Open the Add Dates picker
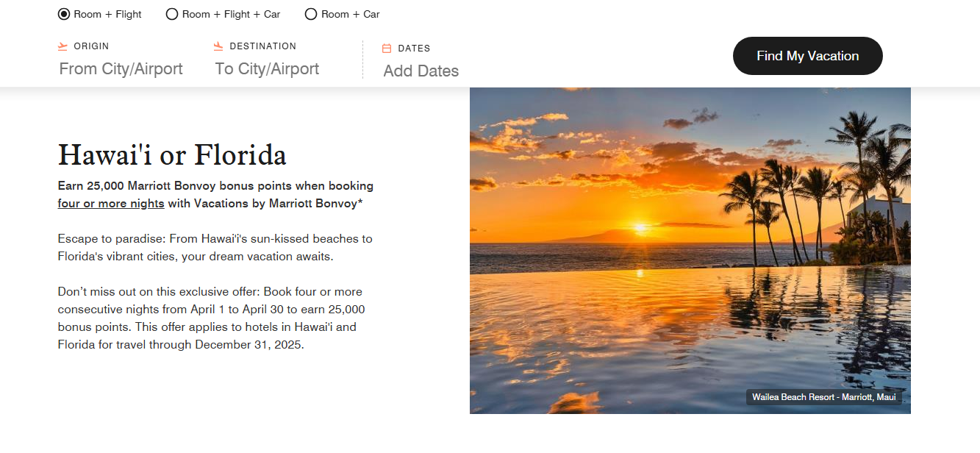The height and width of the screenshot is (453, 980). point(421,71)
